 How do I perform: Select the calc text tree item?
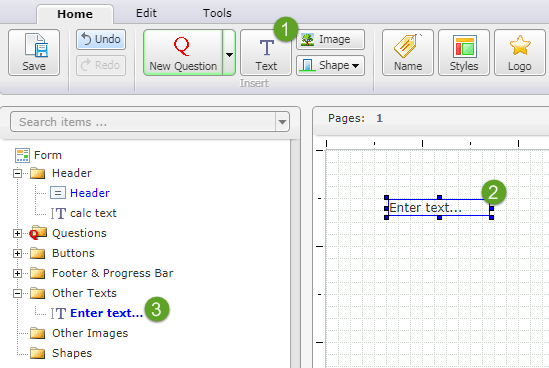[93, 213]
